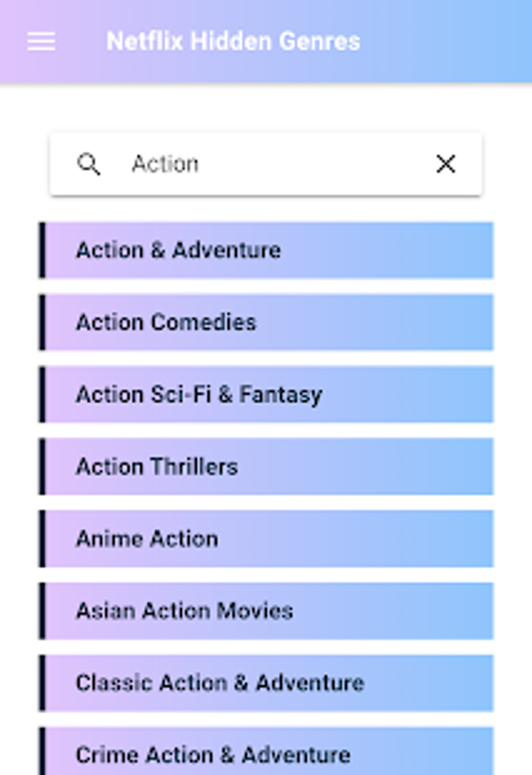Choose the Action Thrillers genre
The width and height of the screenshot is (532, 775).
pos(157,467)
